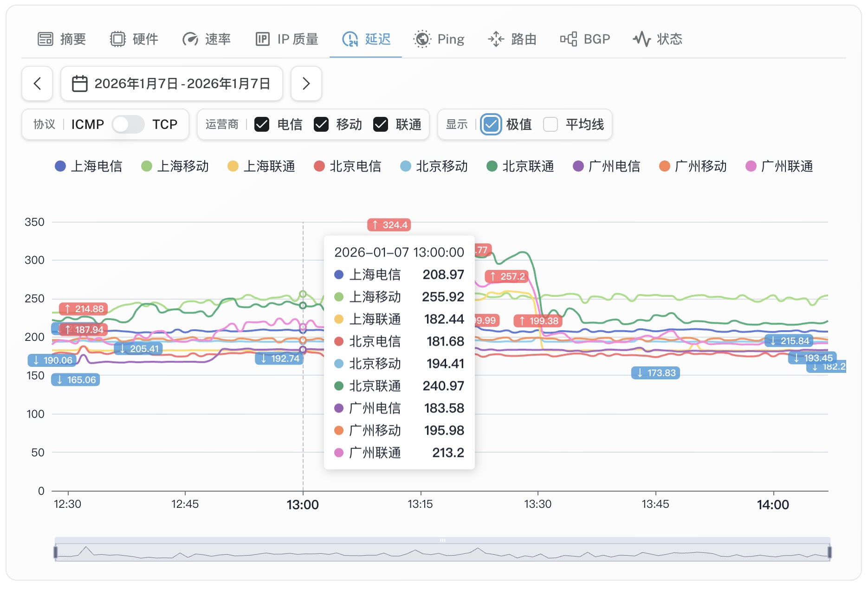Toggle 广州电信 legend entry

[607, 166]
